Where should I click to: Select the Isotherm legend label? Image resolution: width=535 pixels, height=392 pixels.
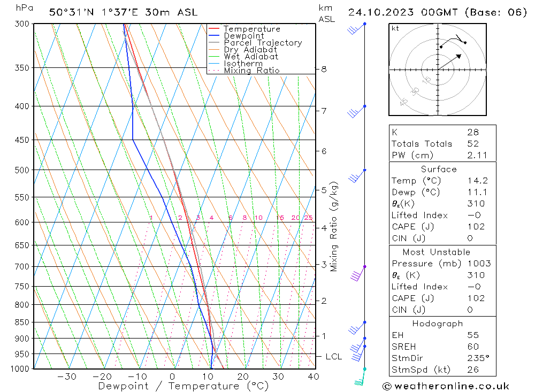click(x=243, y=64)
